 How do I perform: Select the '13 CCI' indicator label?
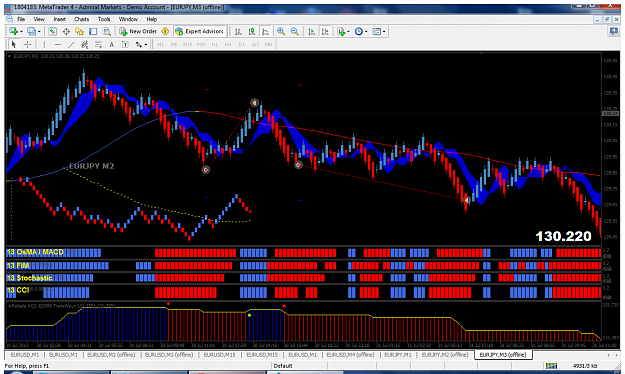click(x=18, y=290)
